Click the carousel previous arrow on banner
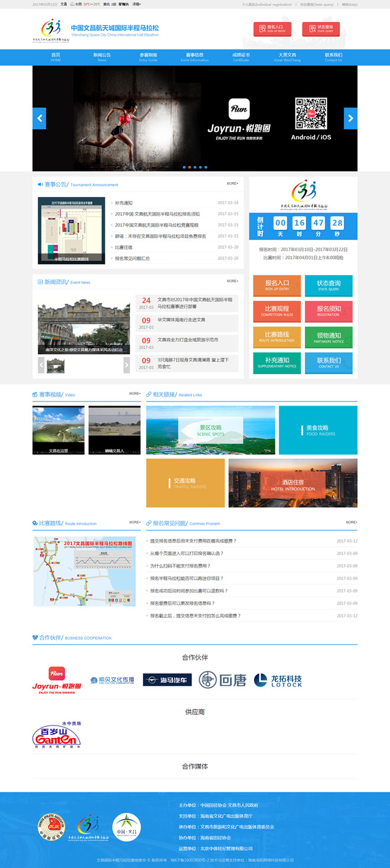 click(x=39, y=118)
